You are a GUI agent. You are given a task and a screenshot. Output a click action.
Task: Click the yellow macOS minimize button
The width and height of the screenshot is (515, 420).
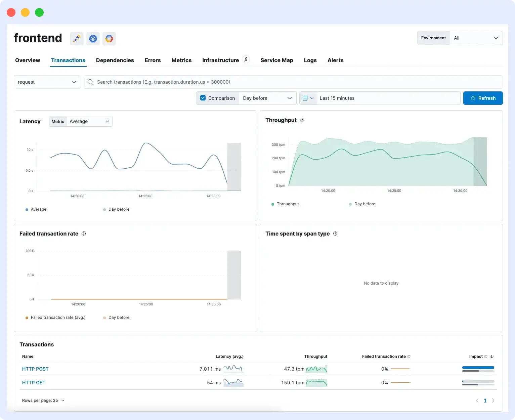click(25, 12)
